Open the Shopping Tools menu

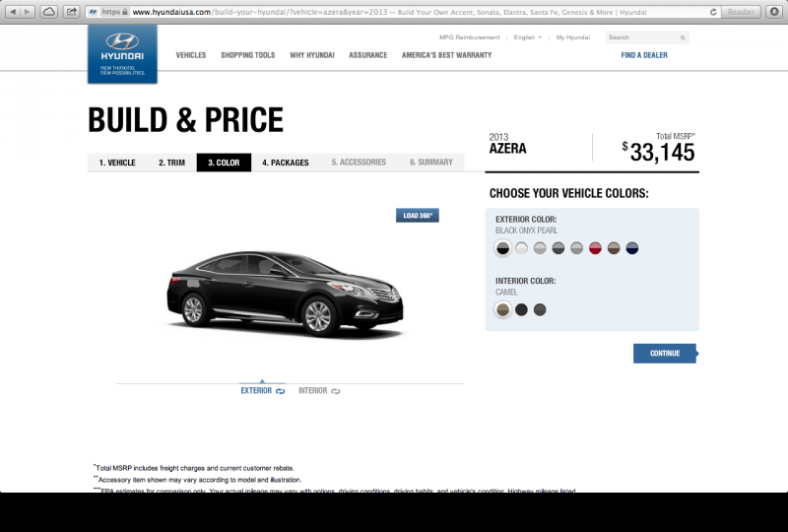[x=248, y=55]
